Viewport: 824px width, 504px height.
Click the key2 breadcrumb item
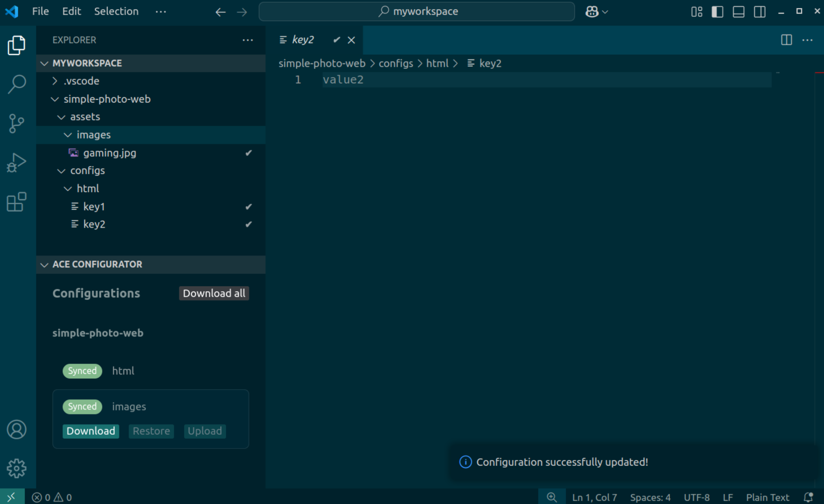click(x=484, y=63)
